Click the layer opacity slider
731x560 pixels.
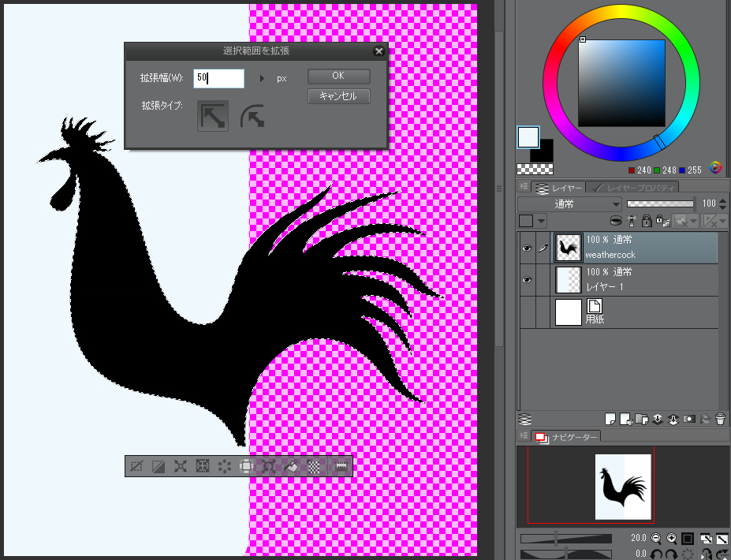tap(660, 203)
